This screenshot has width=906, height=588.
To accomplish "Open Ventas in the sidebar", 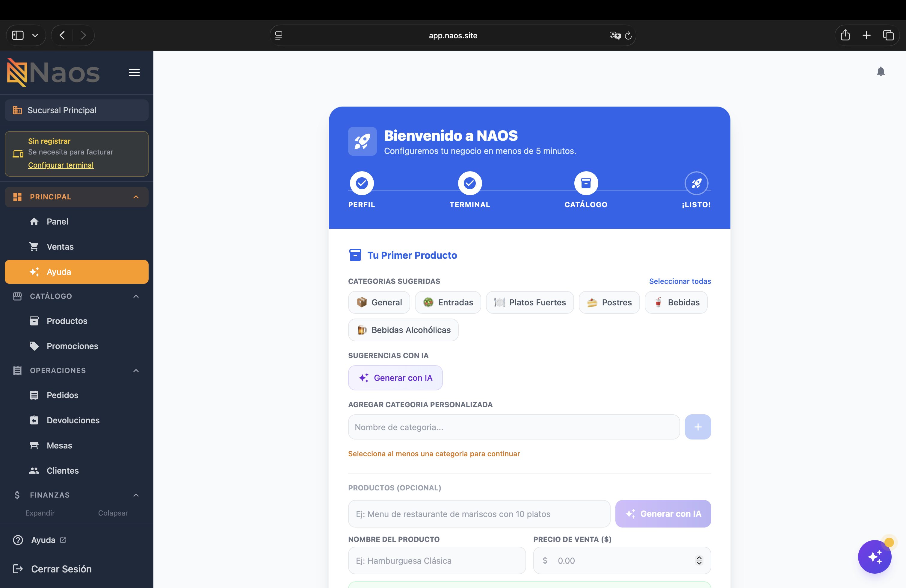I will click(76, 246).
